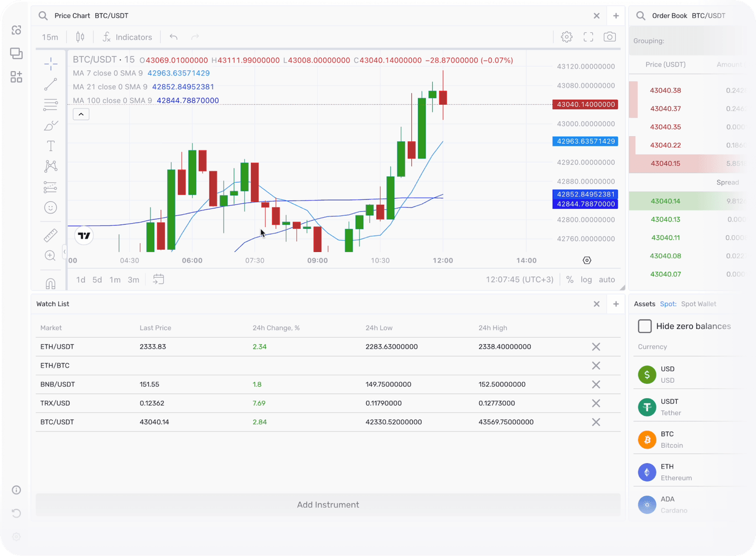
Task: Toggle the auto price scale
Action: pyautogui.click(x=607, y=280)
